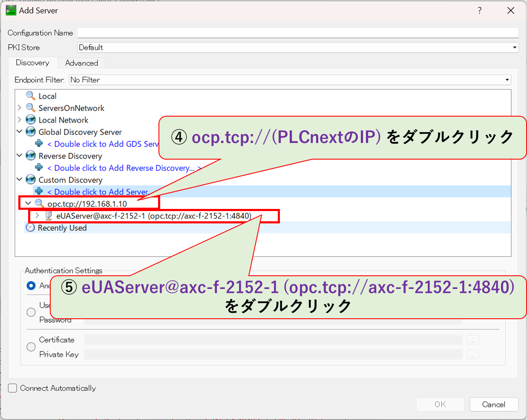Image resolution: width=527 pixels, height=420 pixels.
Task: Click the Configuration Name input field
Action: [256, 33]
